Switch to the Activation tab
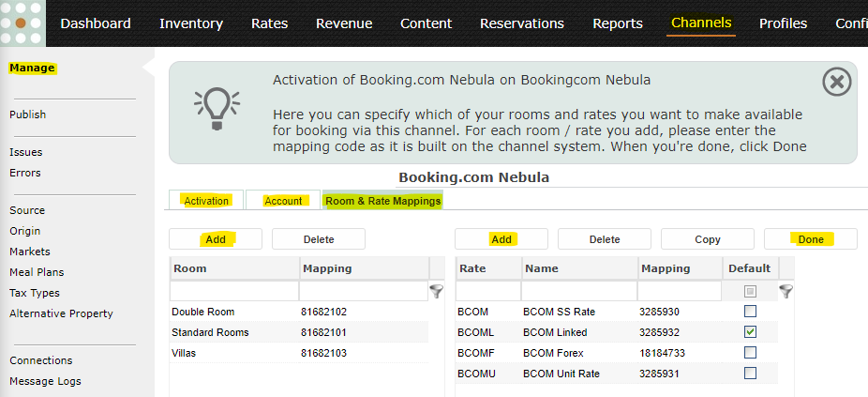The image size is (868, 397). 206,201
